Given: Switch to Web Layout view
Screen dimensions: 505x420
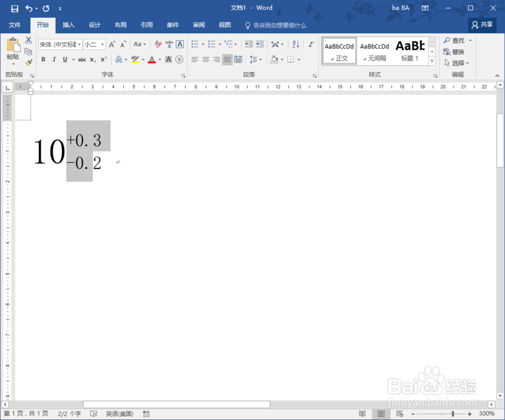Looking at the screenshot, I should click(x=399, y=413).
